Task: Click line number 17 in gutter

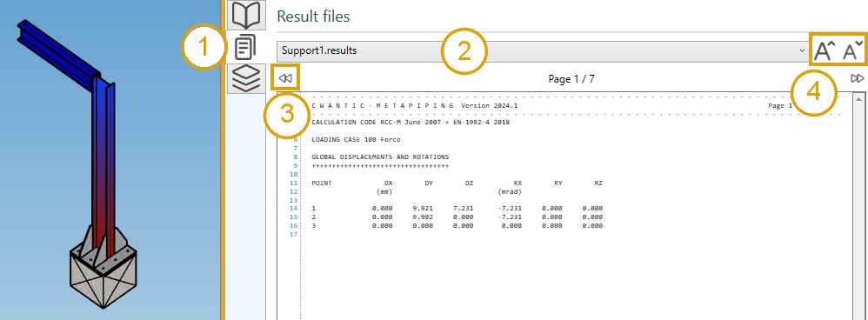Action: [293, 234]
